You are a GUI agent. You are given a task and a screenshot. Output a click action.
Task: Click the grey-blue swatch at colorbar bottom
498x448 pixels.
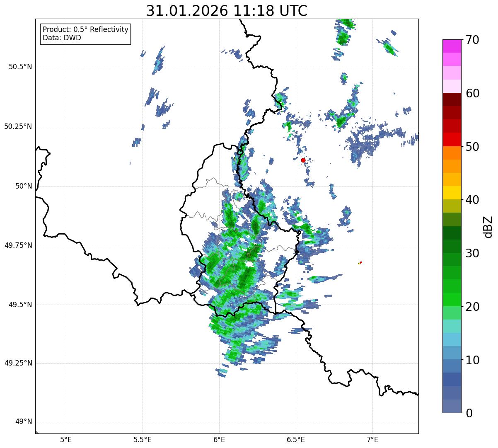click(452, 406)
